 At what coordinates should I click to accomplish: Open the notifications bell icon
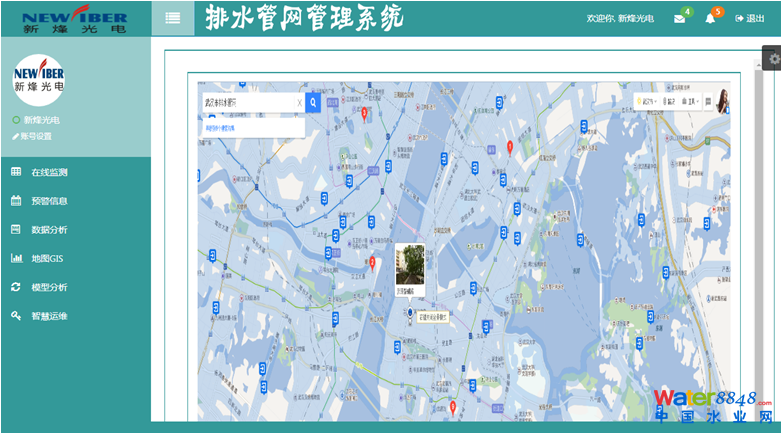point(710,19)
